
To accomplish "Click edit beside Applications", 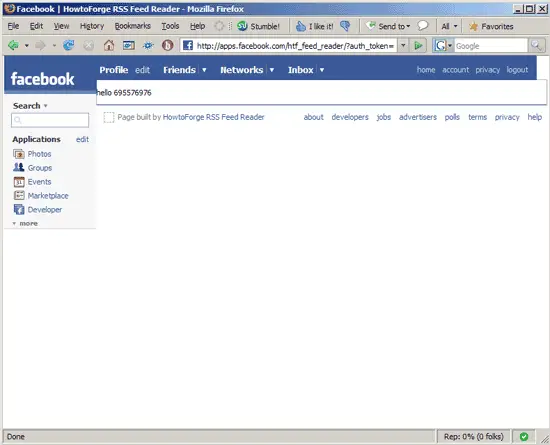I will [x=82, y=139].
